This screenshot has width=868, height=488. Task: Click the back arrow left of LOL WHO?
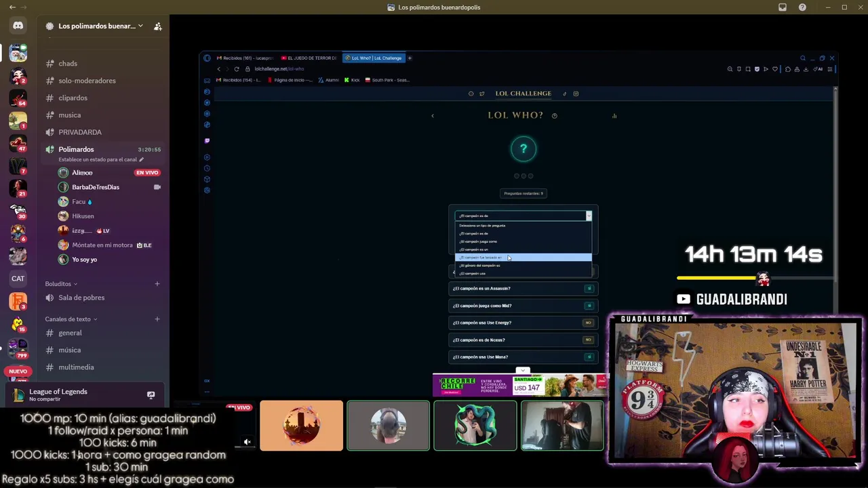[x=433, y=116]
